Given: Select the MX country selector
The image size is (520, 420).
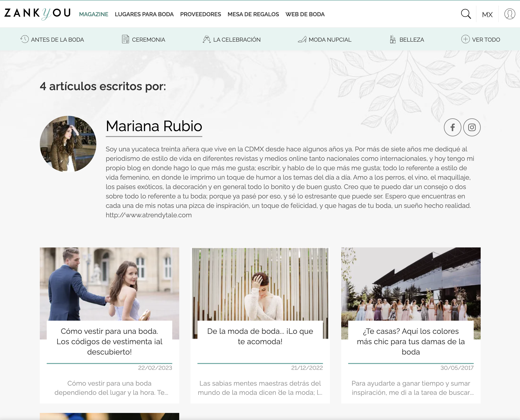Looking at the screenshot, I should (487, 14).
